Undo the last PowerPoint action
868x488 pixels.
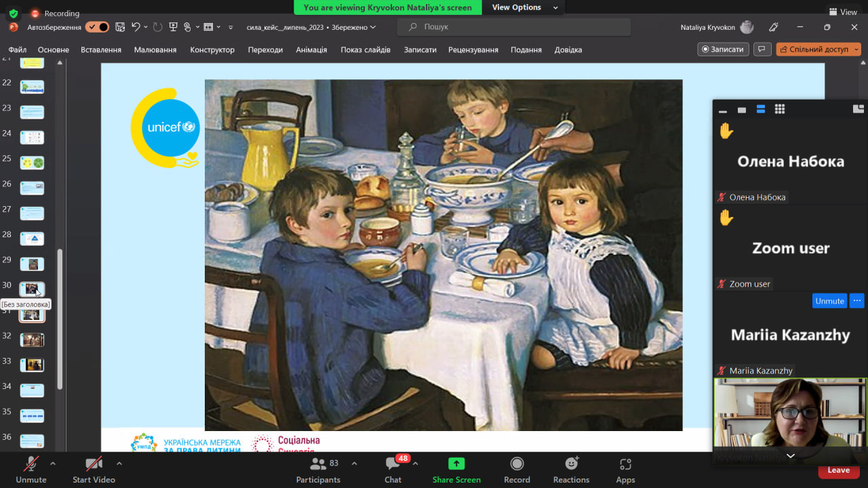pos(136,27)
